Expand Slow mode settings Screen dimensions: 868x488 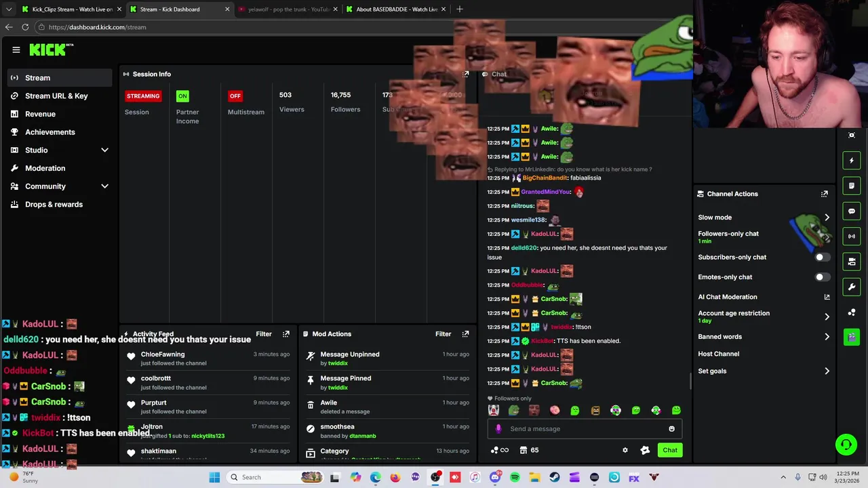coord(827,218)
